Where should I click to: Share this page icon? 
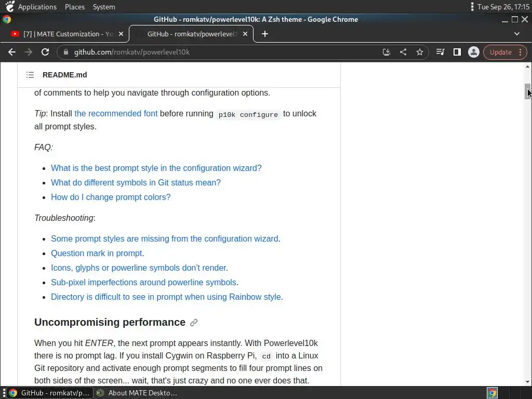tap(403, 52)
